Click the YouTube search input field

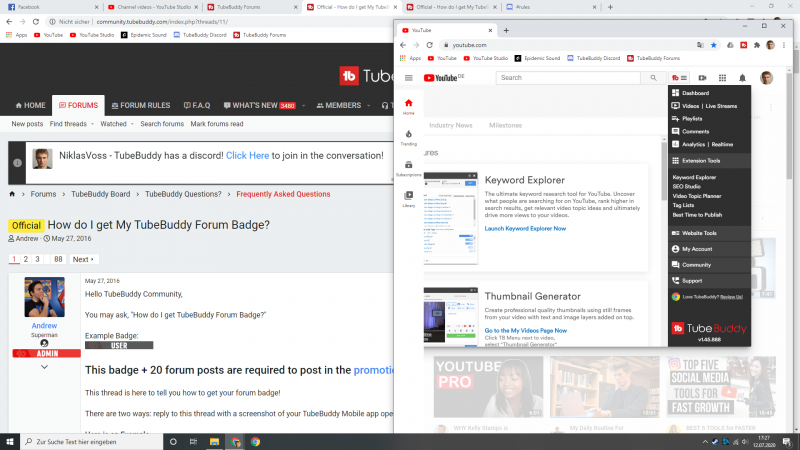pos(570,77)
